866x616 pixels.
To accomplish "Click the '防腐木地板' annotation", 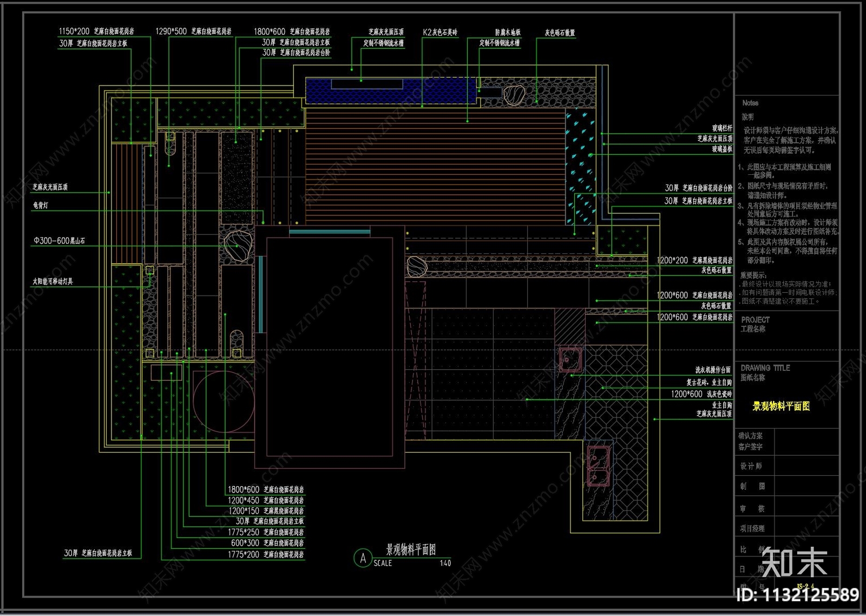I will click(x=508, y=32).
